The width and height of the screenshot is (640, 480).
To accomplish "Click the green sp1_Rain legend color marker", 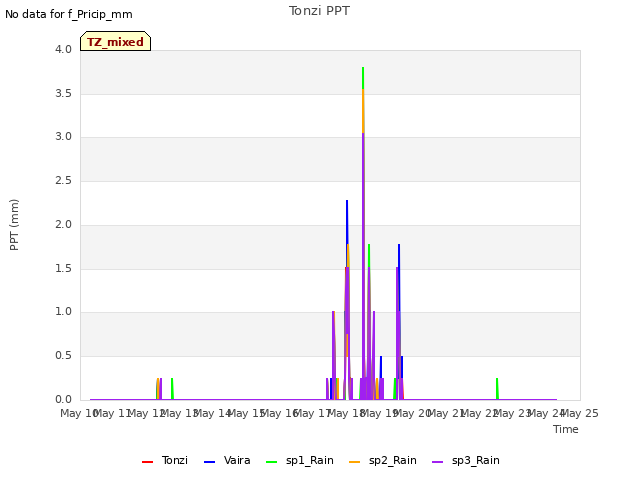I will 271,462.
